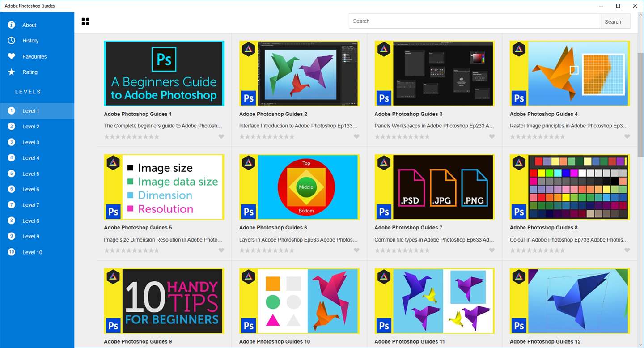Click the Level 3 number badge
644x348 pixels.
[x=12, y=142]
